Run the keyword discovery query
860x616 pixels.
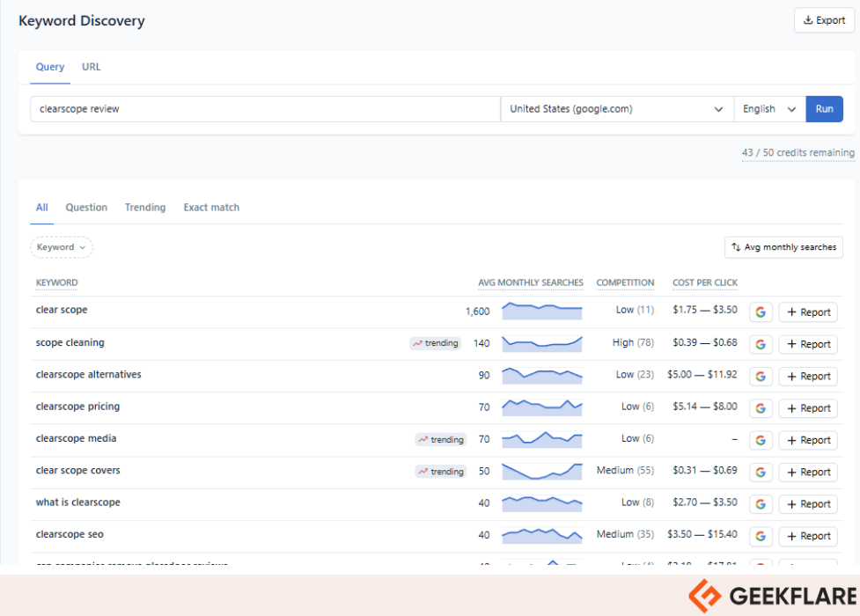pos(824,109)
